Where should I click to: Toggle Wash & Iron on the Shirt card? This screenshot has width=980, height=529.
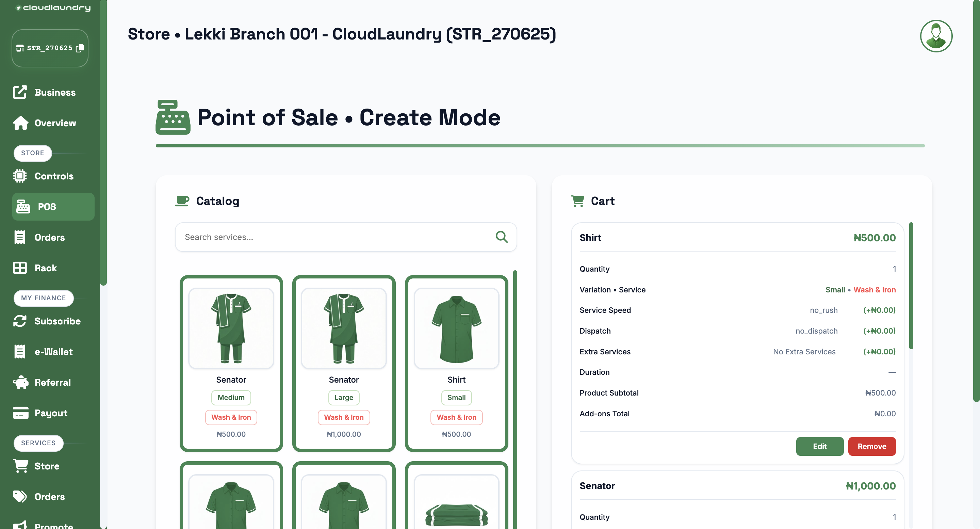tap(456, 417)
